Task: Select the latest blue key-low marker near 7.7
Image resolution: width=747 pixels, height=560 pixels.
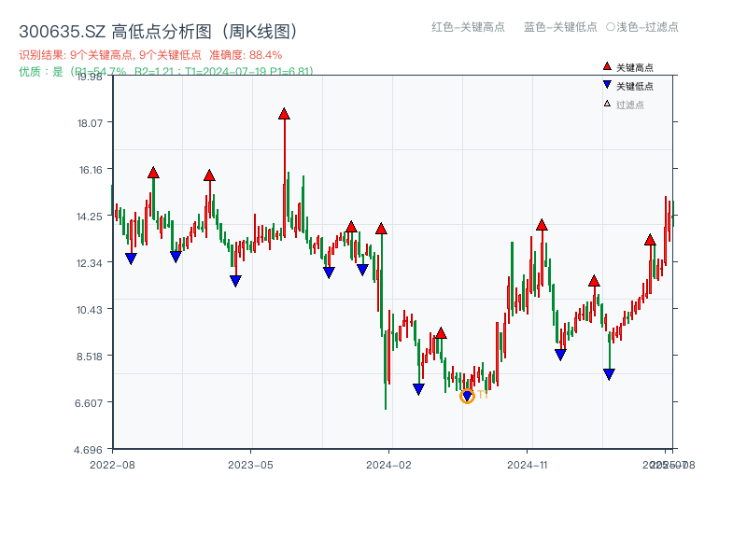Action: point(610,374)
